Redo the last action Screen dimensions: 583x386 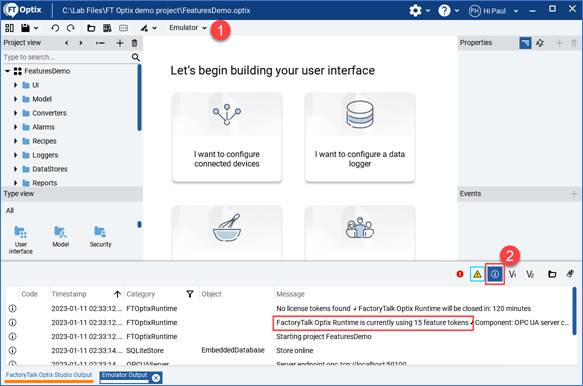click(x=71, y=28)
